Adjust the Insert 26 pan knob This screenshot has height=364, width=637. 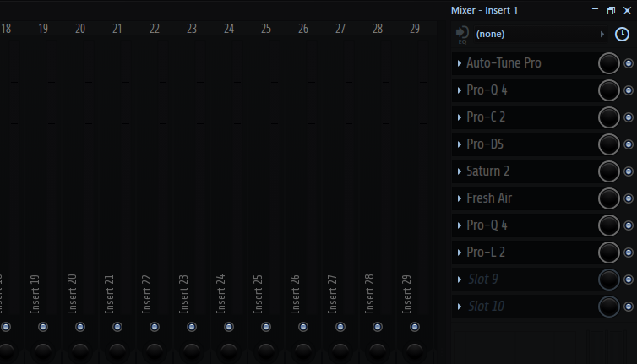click(x=303, y=352)
